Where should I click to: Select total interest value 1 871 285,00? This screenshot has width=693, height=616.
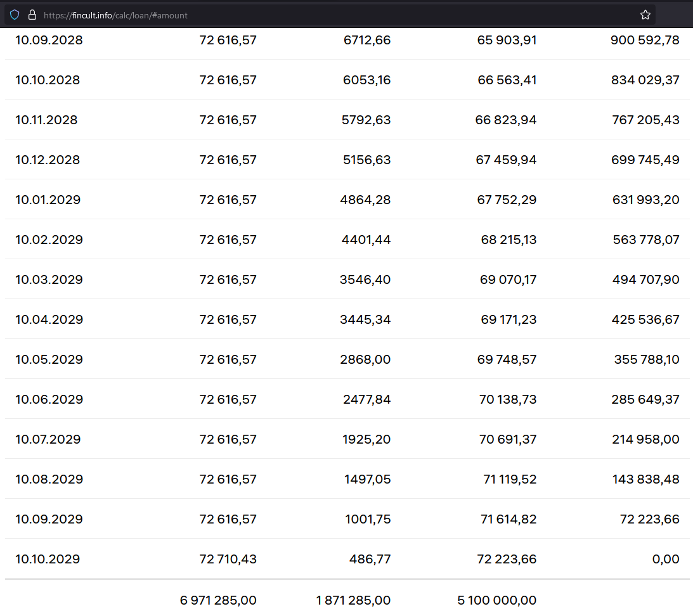(353, 600)
